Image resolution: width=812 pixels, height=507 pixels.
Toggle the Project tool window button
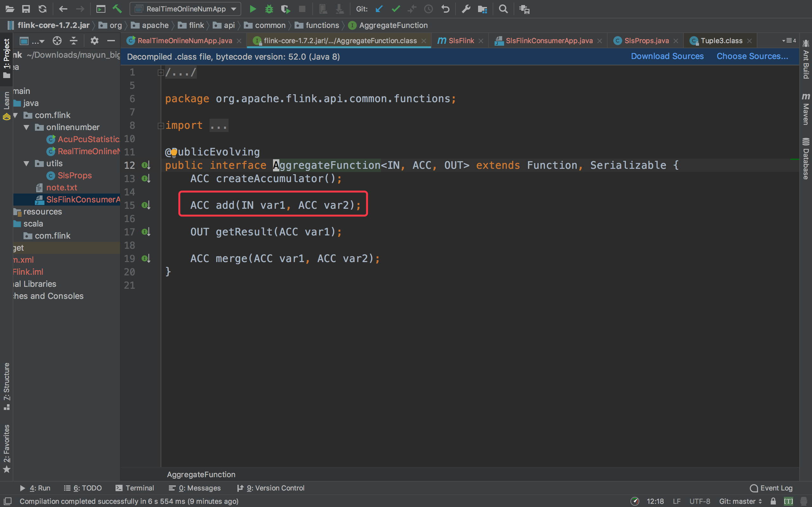(6, 58)
